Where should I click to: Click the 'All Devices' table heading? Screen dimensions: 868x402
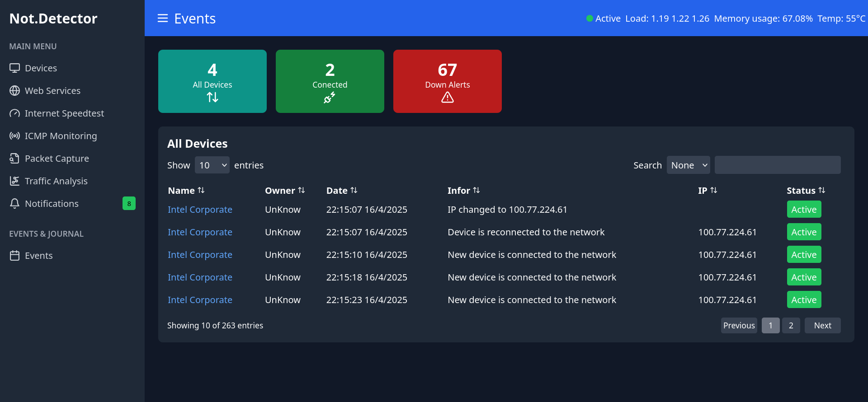(198, 144)
